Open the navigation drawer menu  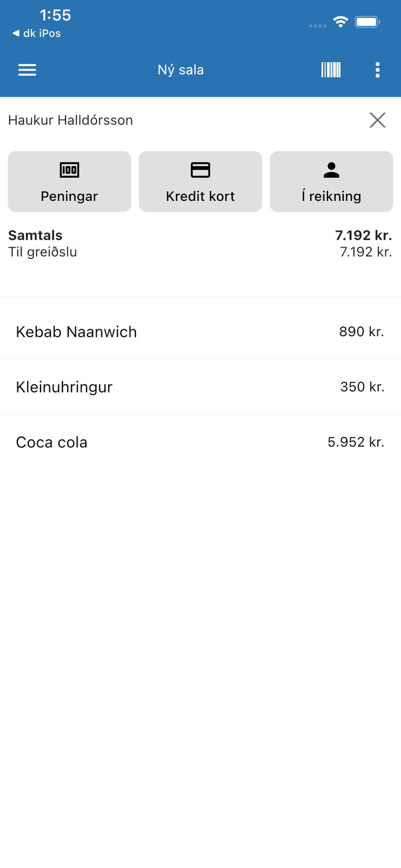(x=27, y=69)
